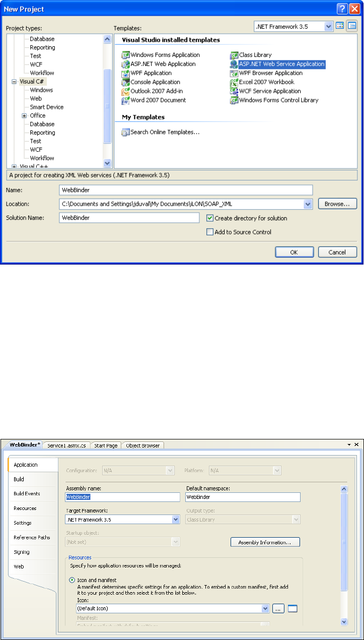Image resolution: width=364 pixels, height=640 pixels.
Task: Choose the WCF Service Application template icon
Action: click(234, 91)
